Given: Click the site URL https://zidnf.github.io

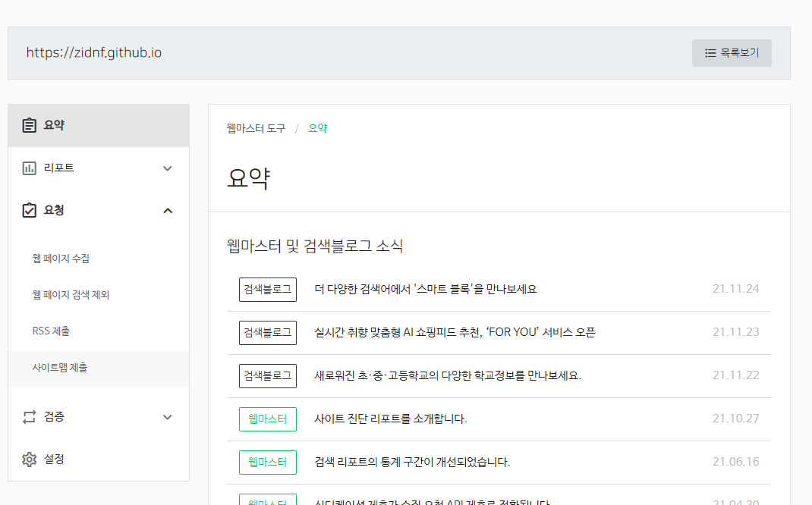Looking at the screenshot, I should coord(94,53).
